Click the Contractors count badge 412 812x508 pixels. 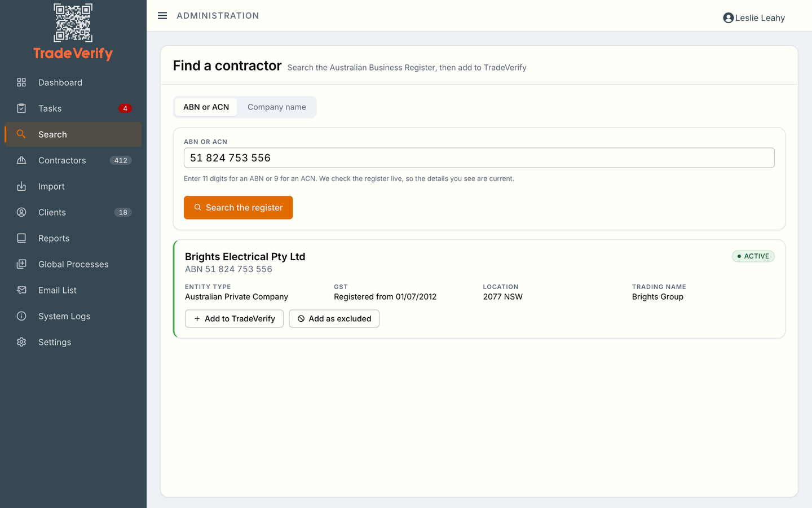click(x=121, y=160)
